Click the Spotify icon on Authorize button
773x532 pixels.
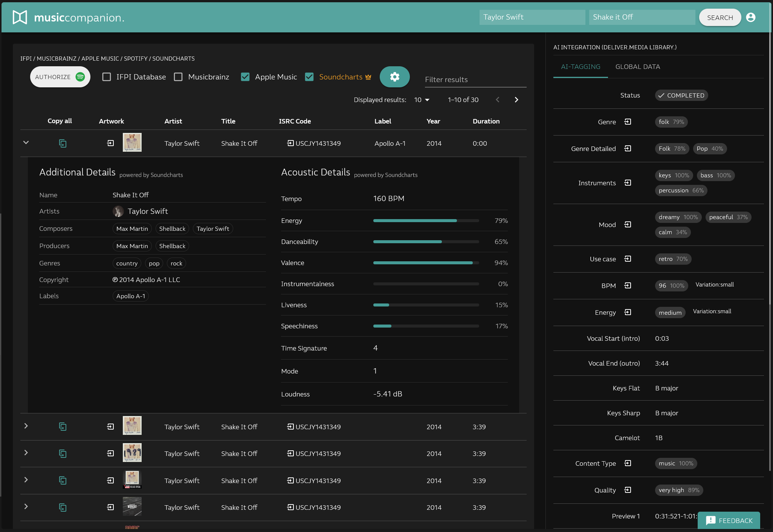pyautogui.click(x=80, y=77)
